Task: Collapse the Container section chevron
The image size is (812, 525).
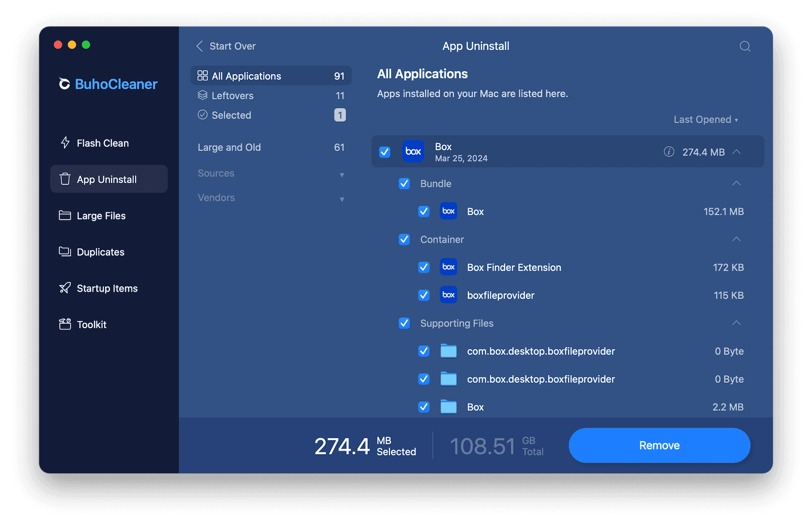Action: (x=736, y=239)
